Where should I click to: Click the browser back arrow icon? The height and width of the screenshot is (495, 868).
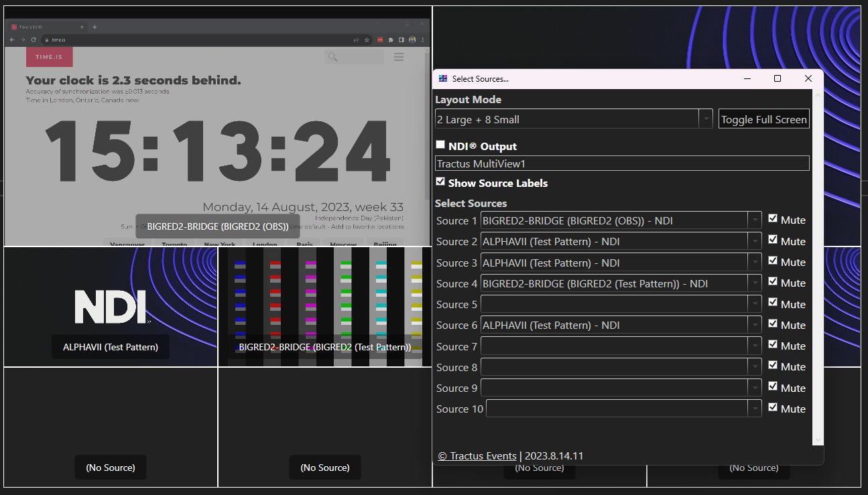click(12, 40)
